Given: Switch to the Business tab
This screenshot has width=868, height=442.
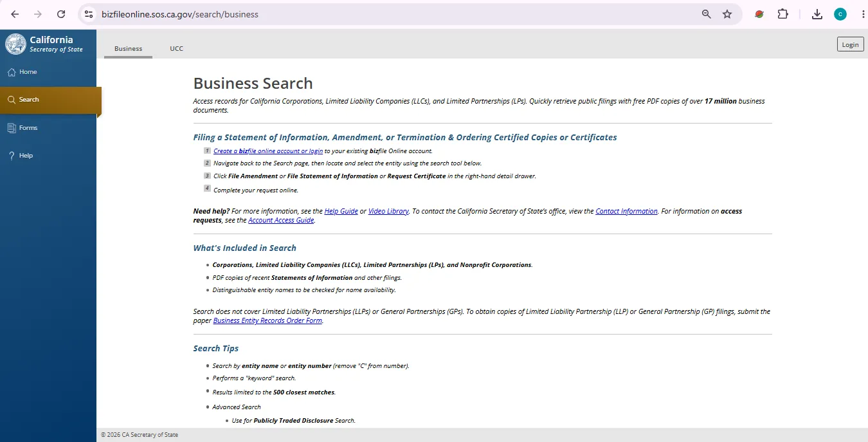Looking at the screenshot, I should [128, 48].
